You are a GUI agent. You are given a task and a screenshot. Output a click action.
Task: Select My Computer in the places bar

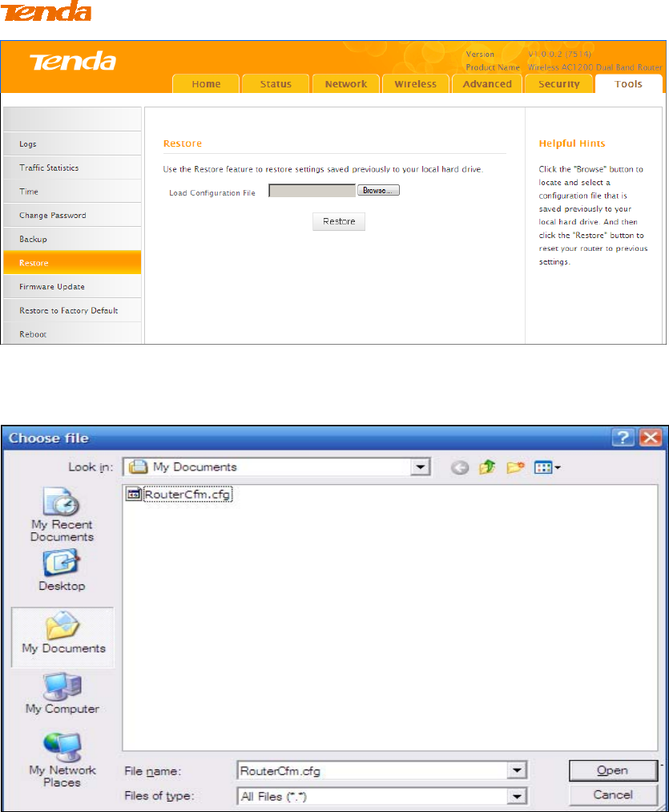pos(62,693)
